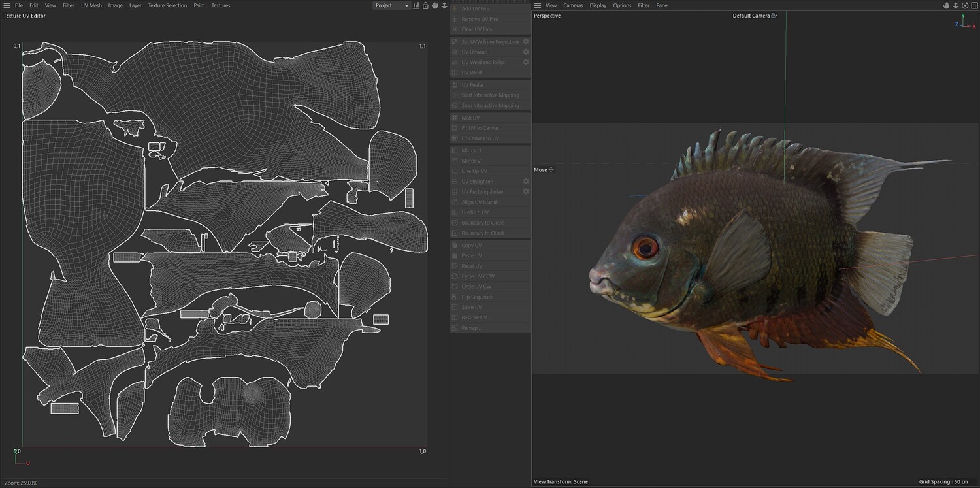Open the Cameras menu in viewport
This screenshot has height=488, width=980.
click(x=573, y=5)
